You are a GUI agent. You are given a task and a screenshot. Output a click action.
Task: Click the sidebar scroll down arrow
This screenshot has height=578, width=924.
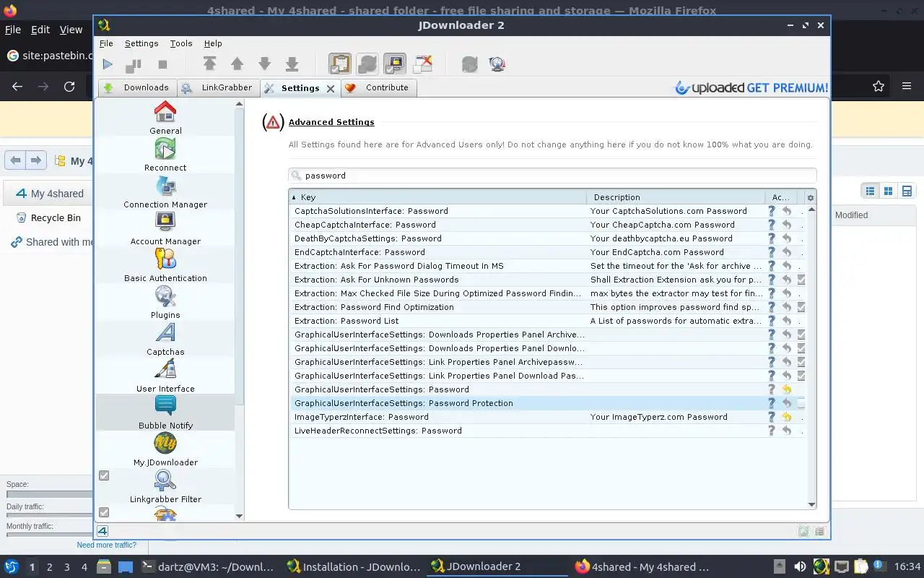click(x=240, y=516)
